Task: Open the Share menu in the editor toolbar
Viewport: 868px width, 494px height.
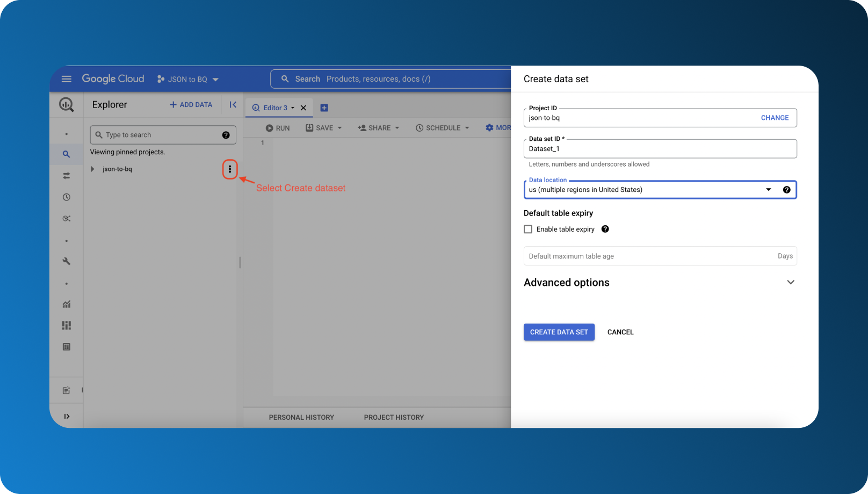Action: click(378, 127)
